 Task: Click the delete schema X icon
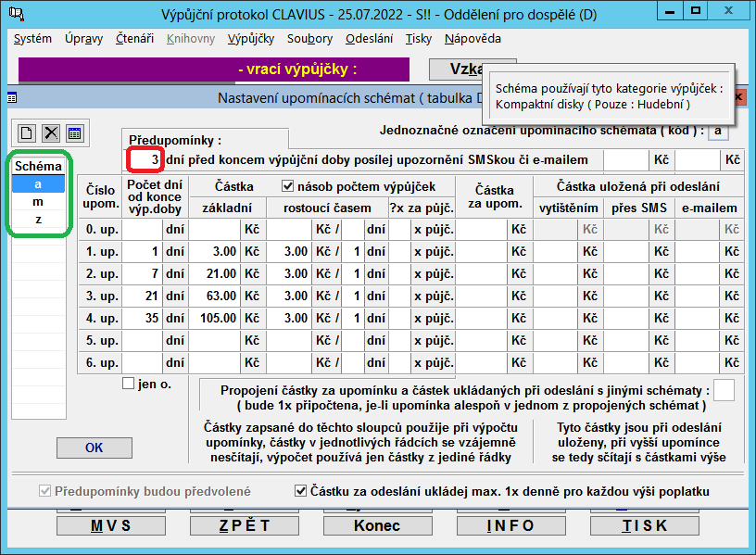coord(51,133)
